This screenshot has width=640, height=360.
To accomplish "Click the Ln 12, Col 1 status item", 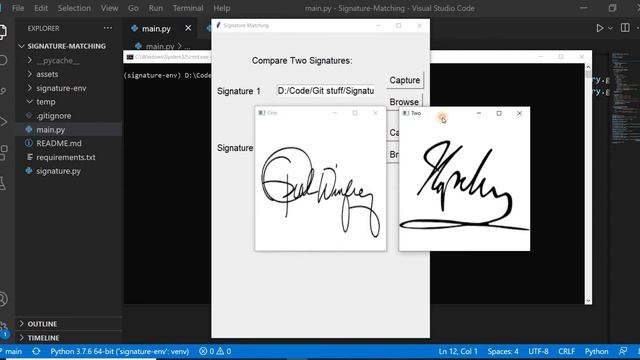I will [x=458, y=351].
